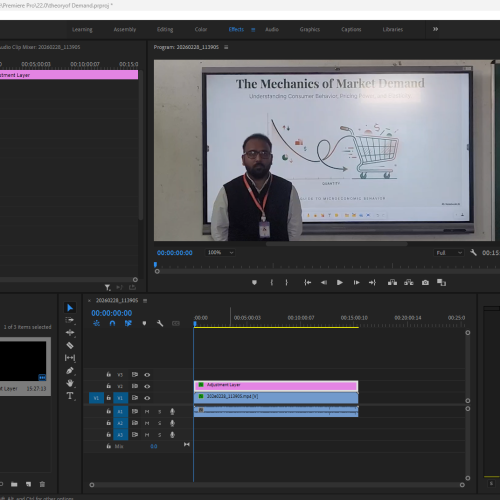Toggle lock on track V3
This screenshot has width=500, height=500.
tap(109, 374)
